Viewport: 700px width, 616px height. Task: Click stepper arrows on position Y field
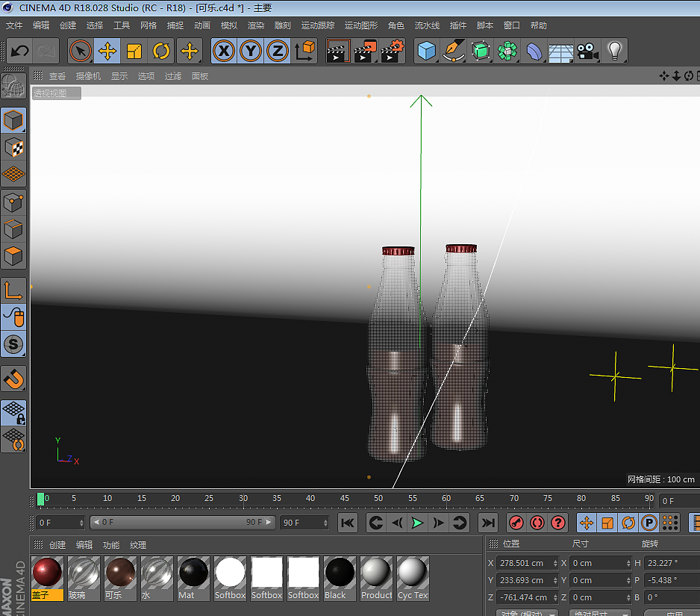[555, 580]
